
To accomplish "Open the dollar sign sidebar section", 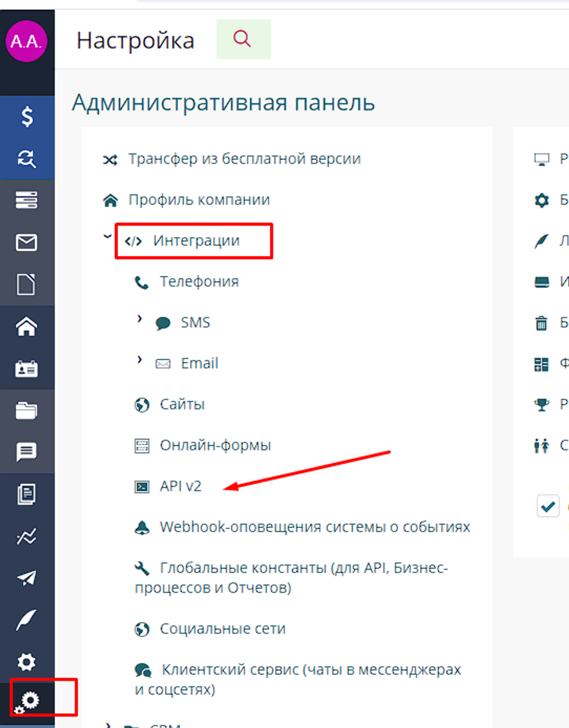I will pyautogui.click(x=26, y=116).
